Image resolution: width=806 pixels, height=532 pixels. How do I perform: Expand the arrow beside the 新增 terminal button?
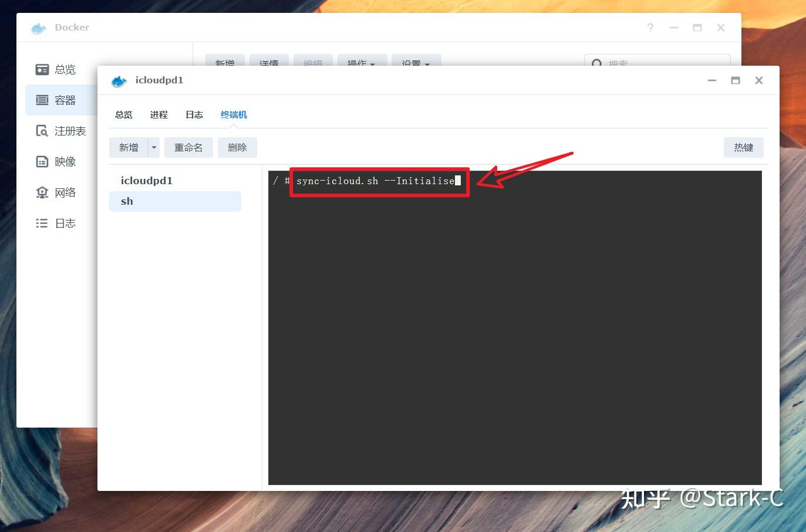[154, 147]
